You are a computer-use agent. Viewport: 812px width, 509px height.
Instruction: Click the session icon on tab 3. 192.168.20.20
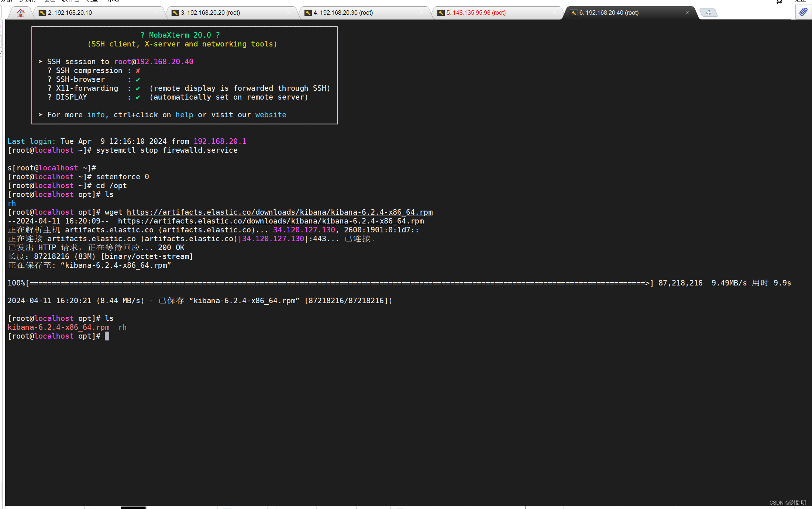175,13
